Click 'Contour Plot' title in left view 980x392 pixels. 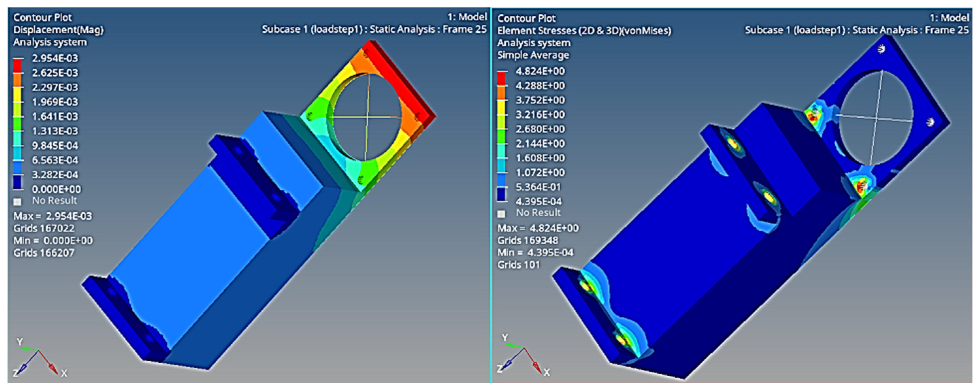[42, 18]
